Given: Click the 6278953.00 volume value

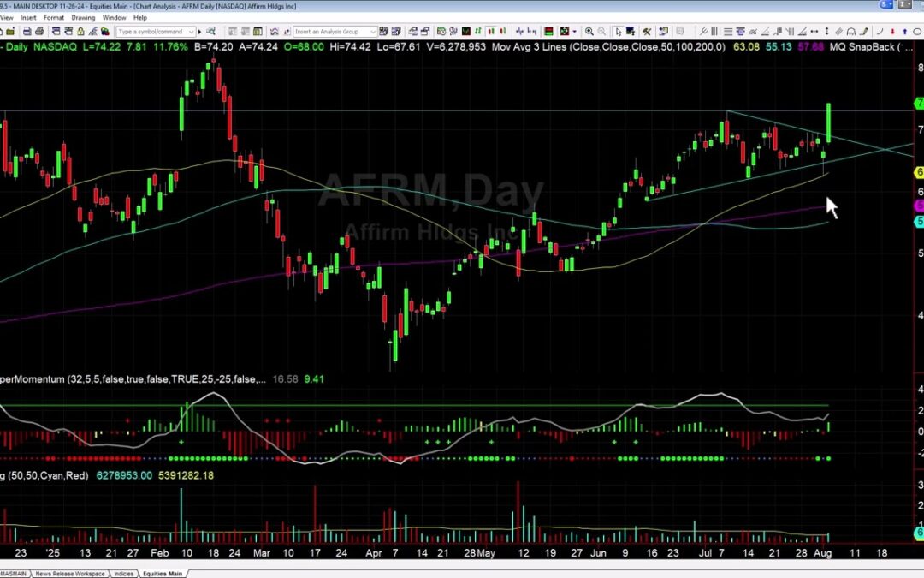Looking at the screenshot, I should [x=124, y=475].
